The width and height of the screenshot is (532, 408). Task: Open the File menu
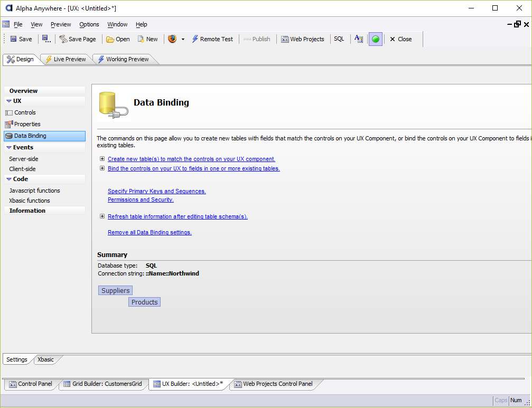pyautogui.click(x=18, y=24)
